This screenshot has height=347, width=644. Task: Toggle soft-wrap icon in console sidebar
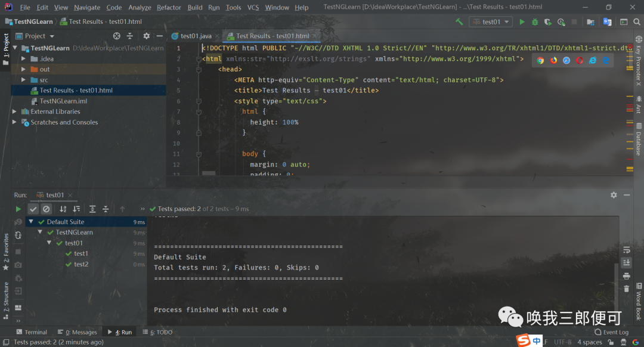[626, 250]
